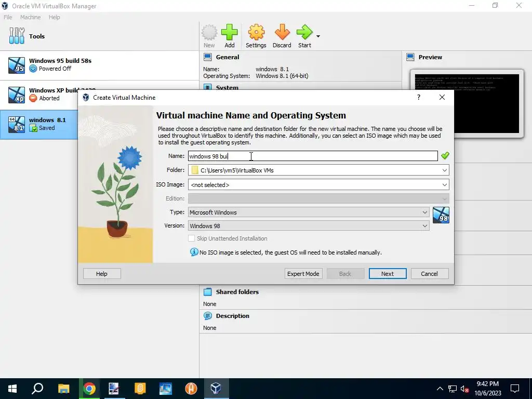The height and width of the screenshot is (399, 532).
Task: Open File Explorer from taskbar
Action: (x=63, y=389)
